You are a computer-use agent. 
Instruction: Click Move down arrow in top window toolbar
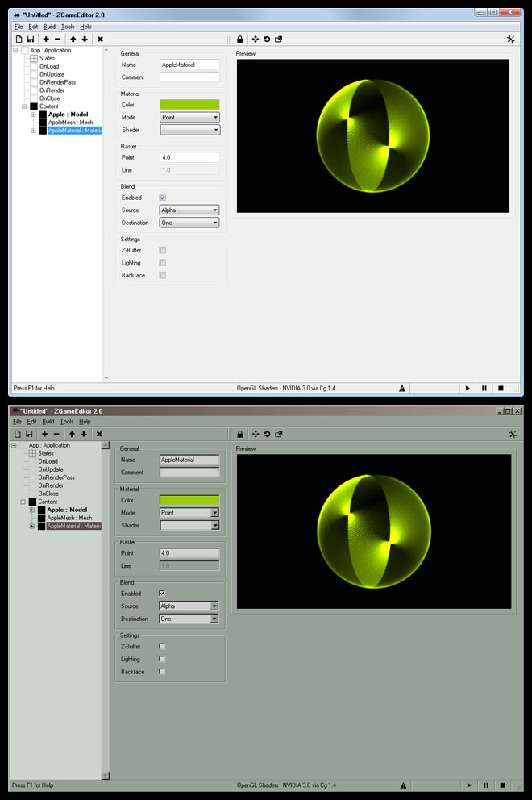pos(85,40)
